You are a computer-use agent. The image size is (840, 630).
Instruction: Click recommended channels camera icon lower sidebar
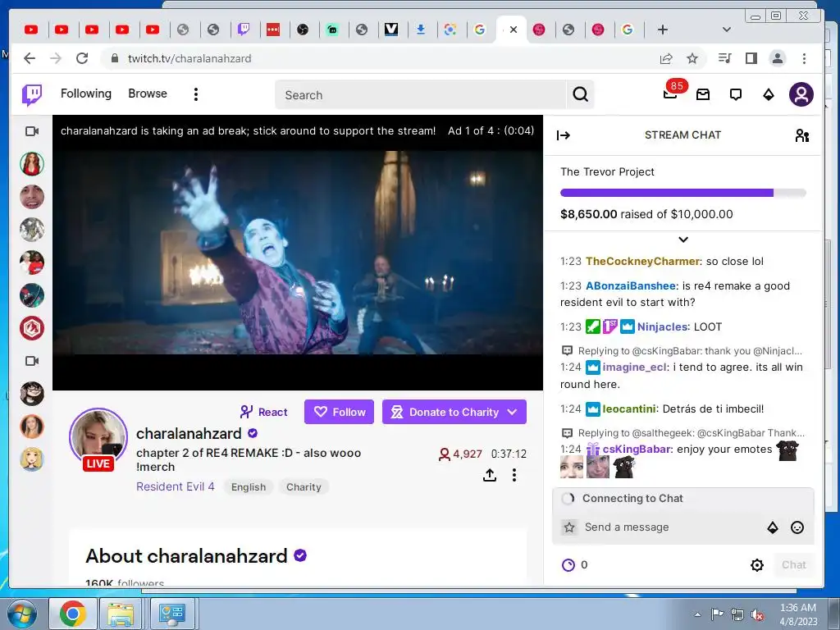pos(32,361)
